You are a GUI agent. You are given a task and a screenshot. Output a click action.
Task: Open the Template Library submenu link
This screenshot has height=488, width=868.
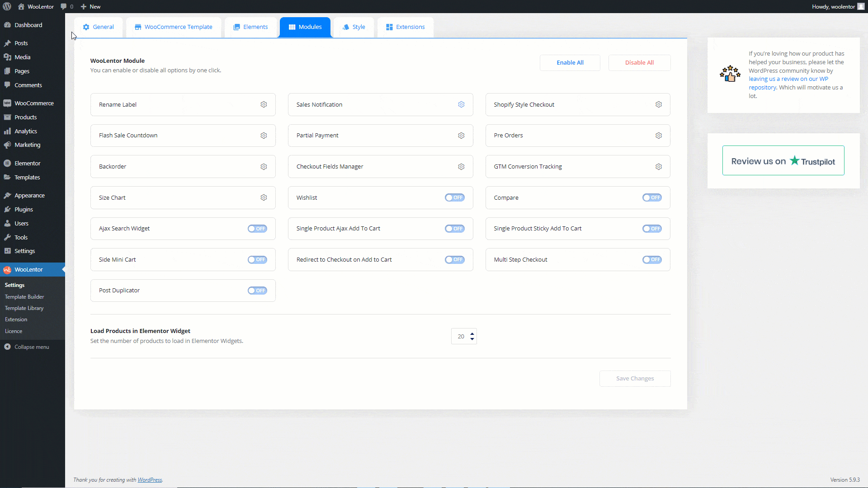point(24,308)
